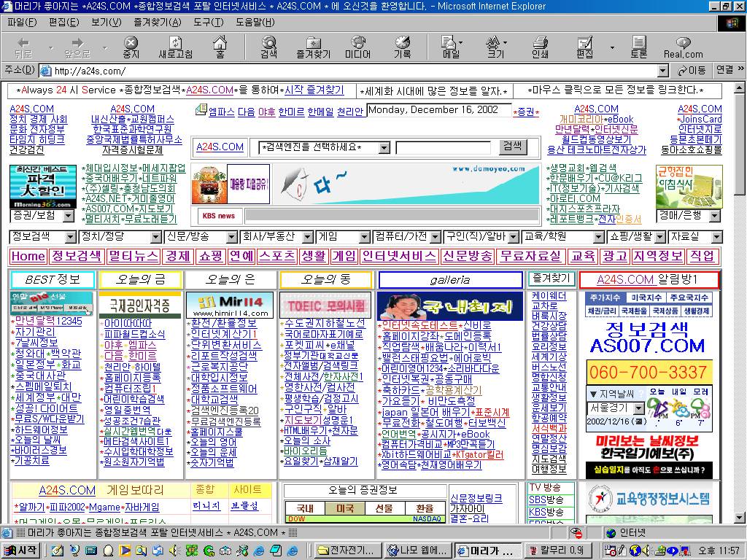Viewport: 747px width, 560px height.
Task: Click the speaker icon in the quick launch bar
Action: click(174, 551)
